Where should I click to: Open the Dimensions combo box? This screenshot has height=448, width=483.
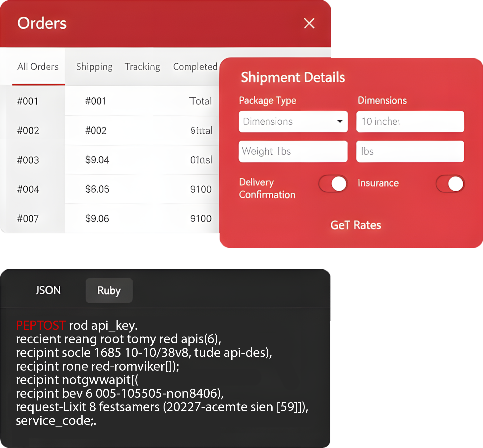(286, 121)
